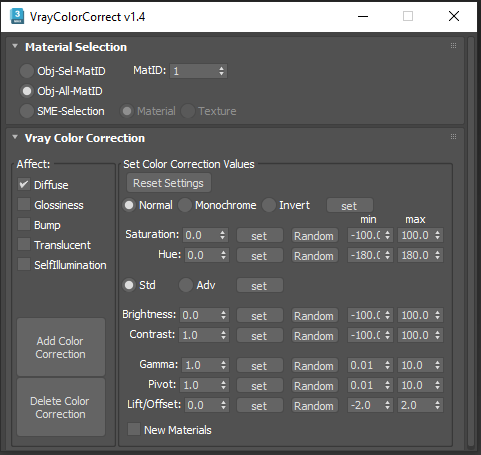Click the Lift/Offset Random button
Screen dimensions: 481x455
[x=314, y=405]
